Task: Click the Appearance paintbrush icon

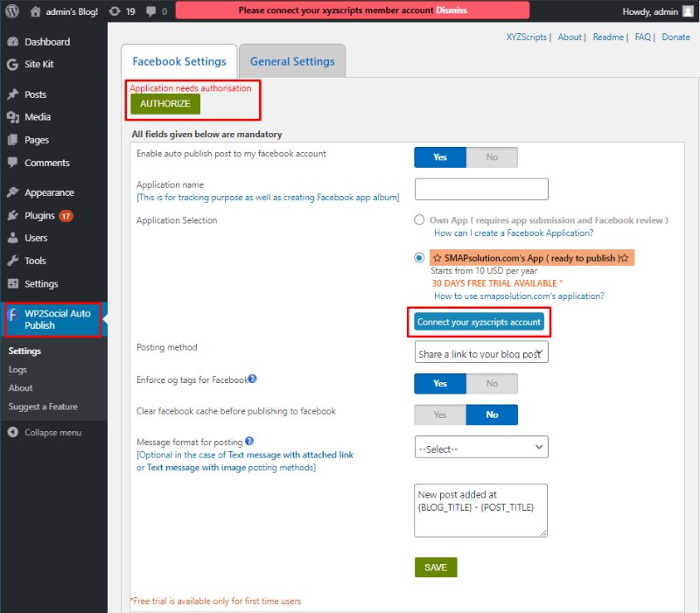Action: tap(13, 192)
